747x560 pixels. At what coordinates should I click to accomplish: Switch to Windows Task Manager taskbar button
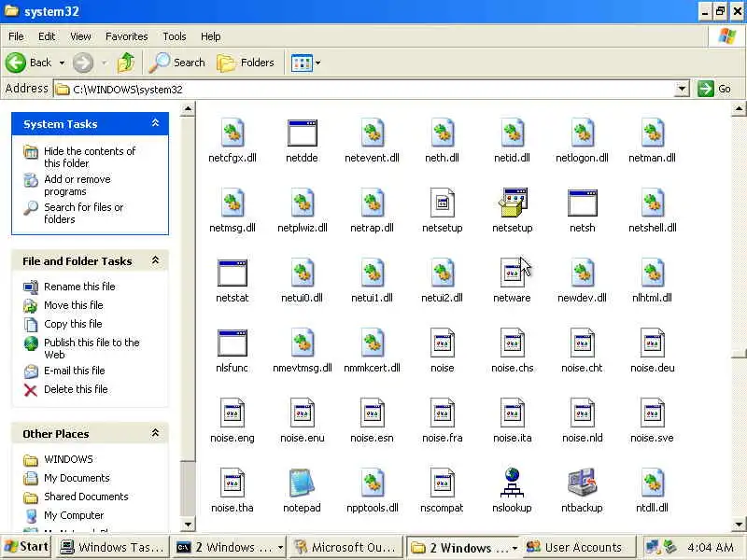tap(112, 547)
